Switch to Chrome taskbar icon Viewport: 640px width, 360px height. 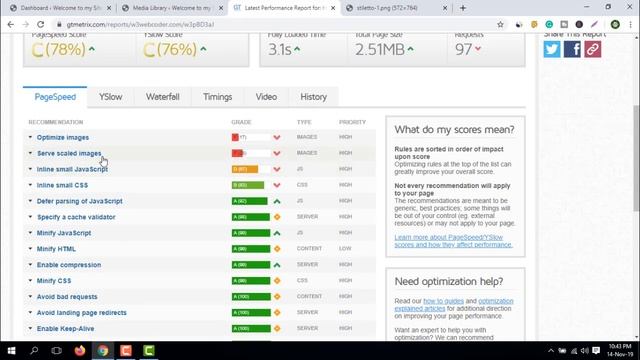(x=103, y=351)
